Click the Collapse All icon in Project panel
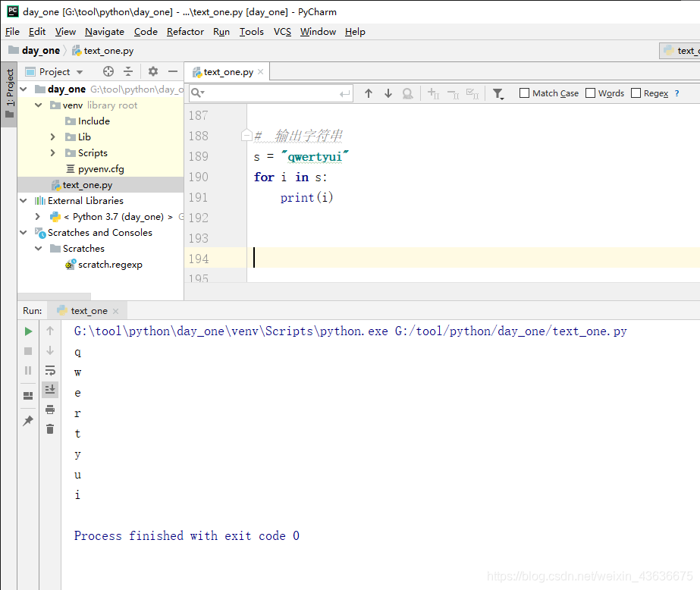The image size is (700, 590). click(128, 71)
